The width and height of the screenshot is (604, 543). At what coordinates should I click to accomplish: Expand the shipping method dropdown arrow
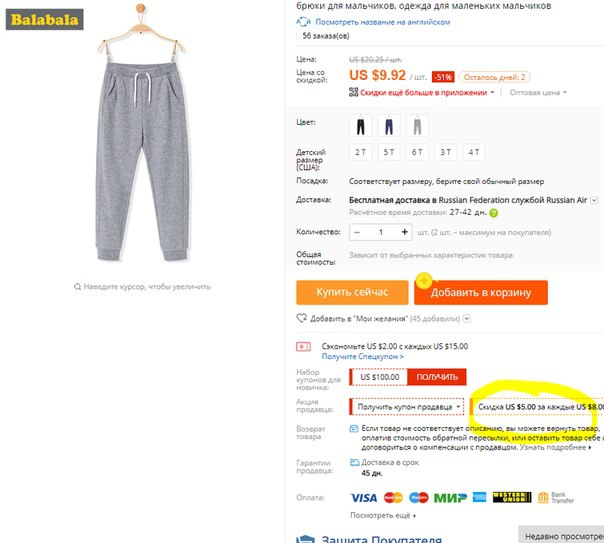pyautogui.click(x=594, y=200)
